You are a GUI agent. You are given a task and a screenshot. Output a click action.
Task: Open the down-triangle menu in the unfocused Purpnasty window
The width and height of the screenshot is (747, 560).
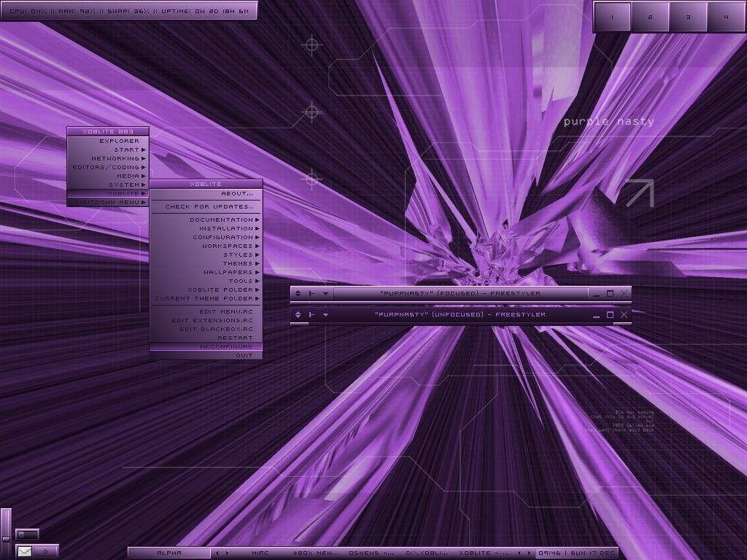326,315
